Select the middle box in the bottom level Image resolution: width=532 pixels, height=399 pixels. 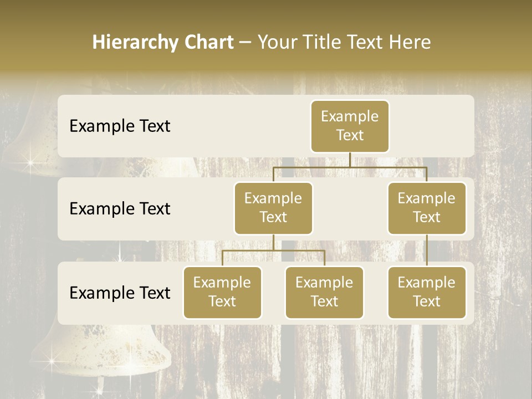[324, 292]
